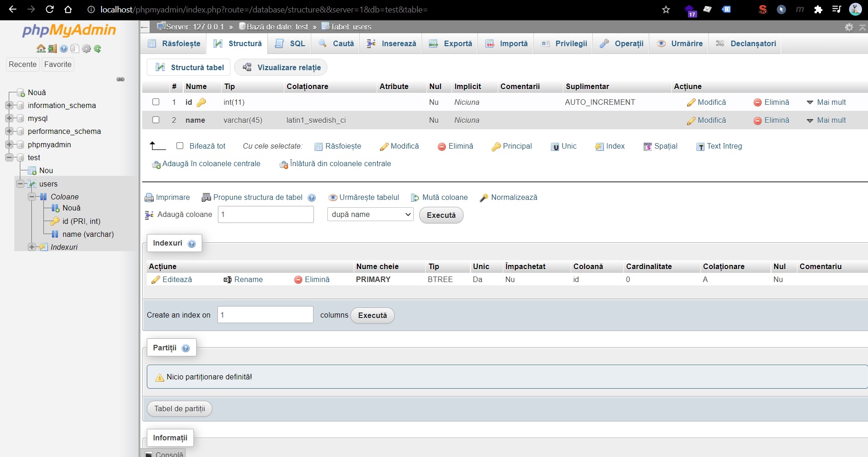
Task: Click Modifică for the id column
Action: 706,102
